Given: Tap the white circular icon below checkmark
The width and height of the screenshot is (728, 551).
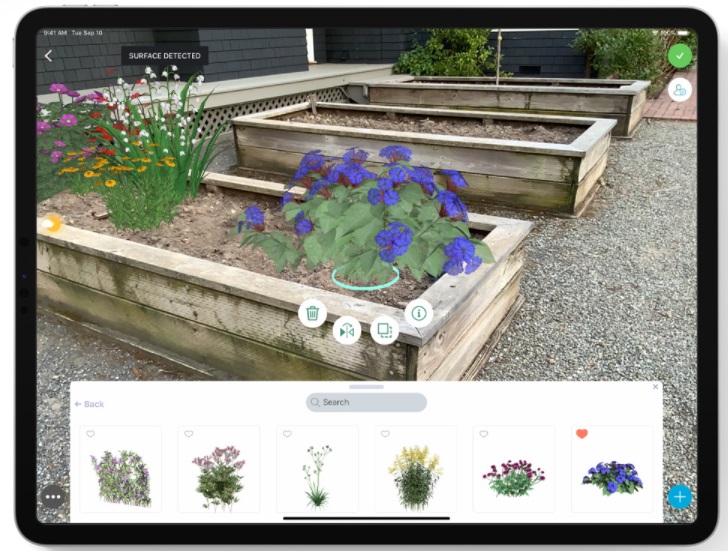Looking at the screenshot, I should pos(680,90).
